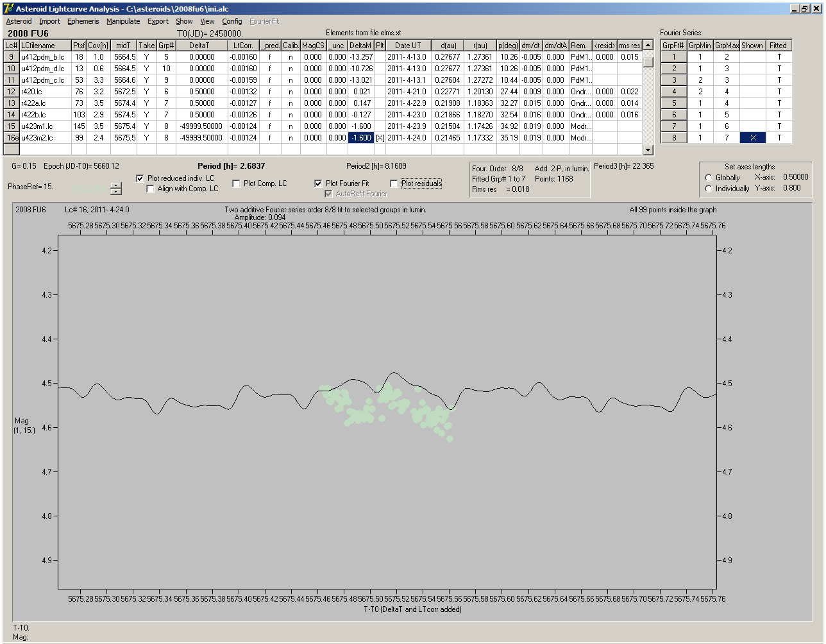
Task: Select Fourier series group row 3
Action: coord(674,80)
